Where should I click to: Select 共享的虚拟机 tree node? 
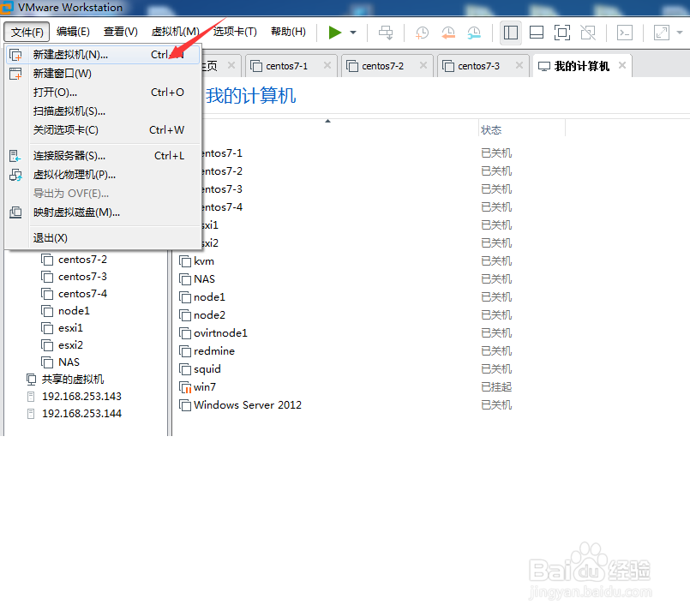[72, 380]
